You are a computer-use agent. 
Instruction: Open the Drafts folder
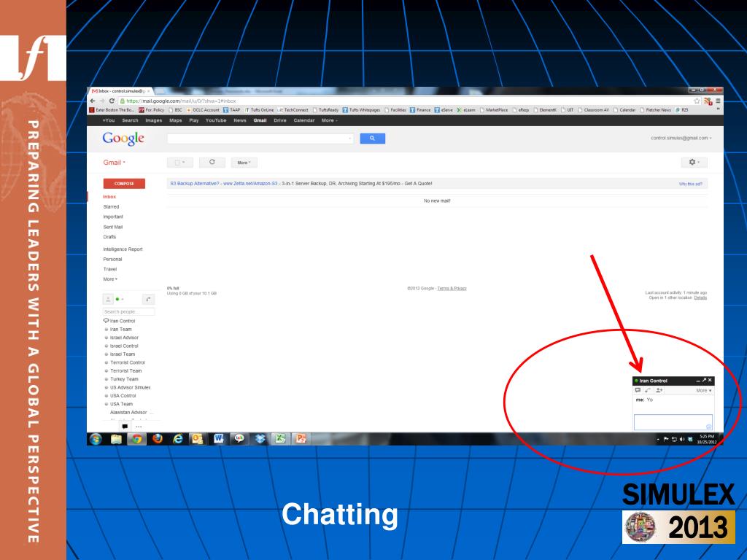(x=109, y=237)
